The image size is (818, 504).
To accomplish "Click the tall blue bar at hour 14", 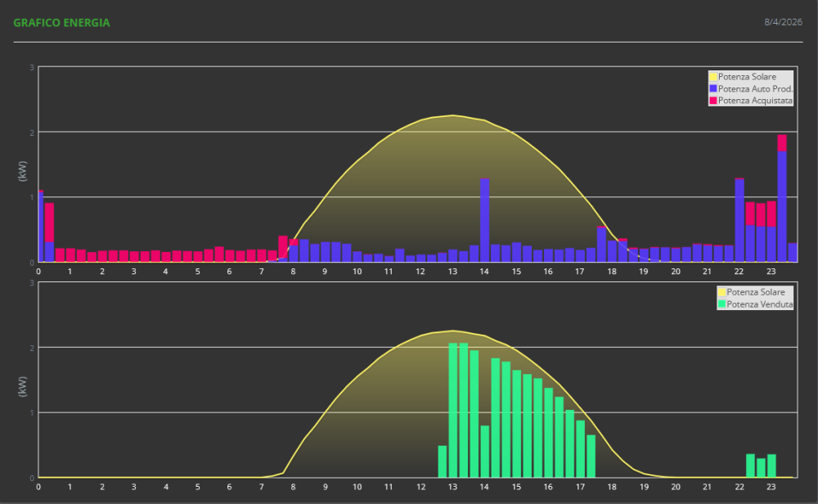I will 485,221.
